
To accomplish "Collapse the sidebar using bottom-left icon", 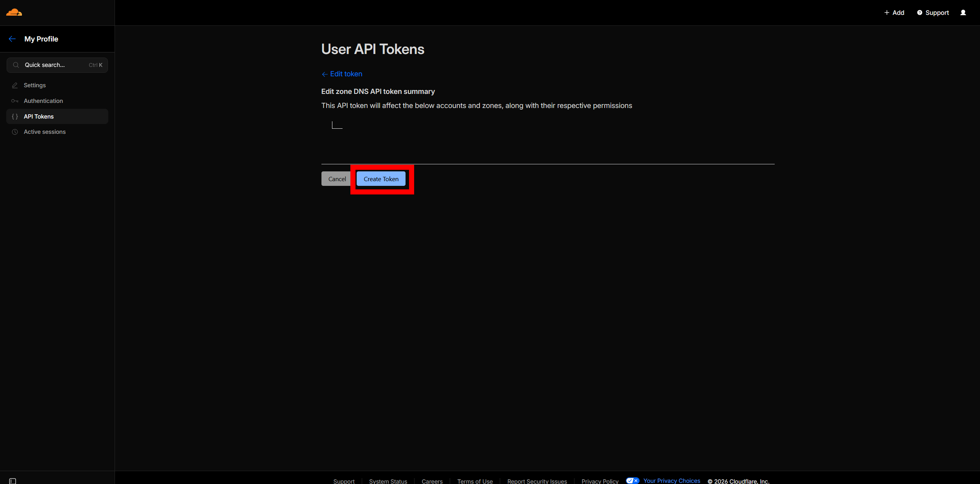I will pyautogui.click(x=13, y=481).
